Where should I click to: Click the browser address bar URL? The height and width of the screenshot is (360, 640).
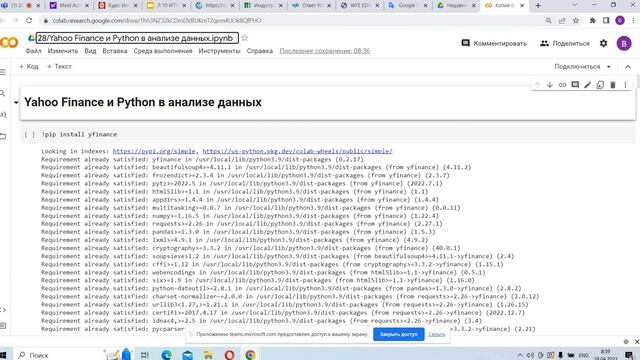coord(157,20)
